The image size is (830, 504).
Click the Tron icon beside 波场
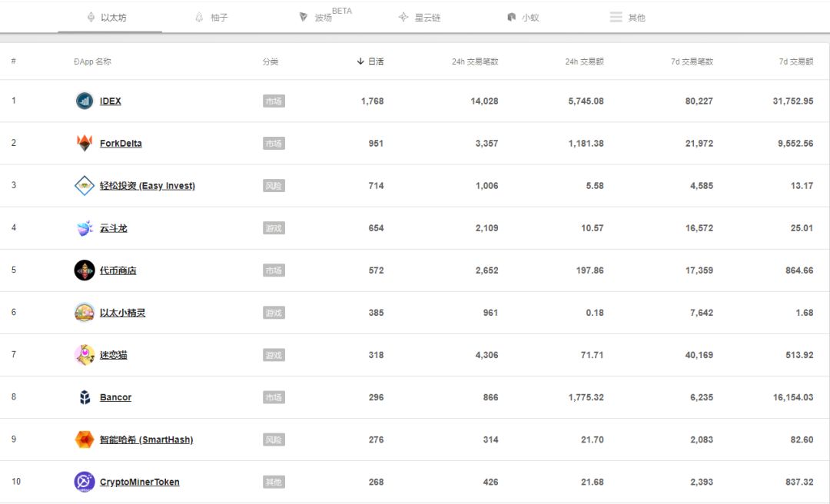[304, 17]
